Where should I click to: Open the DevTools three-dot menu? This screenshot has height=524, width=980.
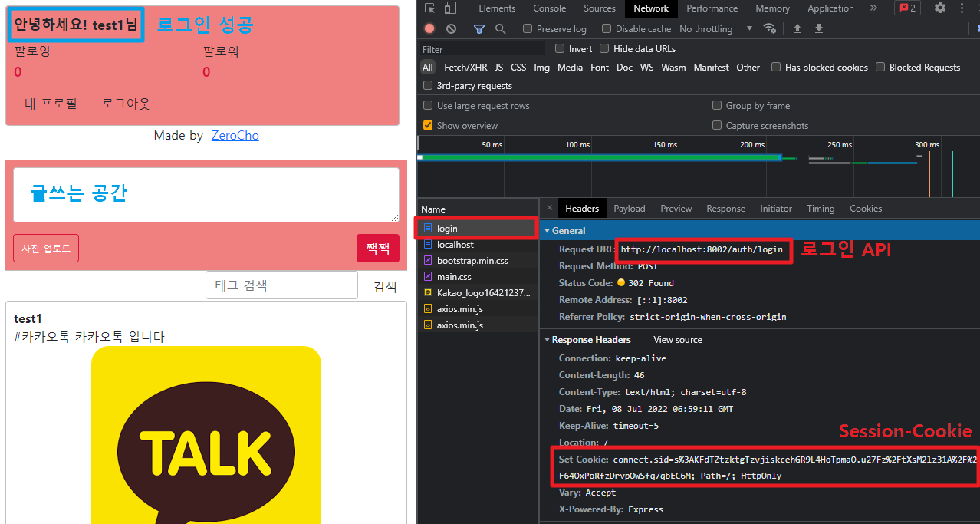962,8
